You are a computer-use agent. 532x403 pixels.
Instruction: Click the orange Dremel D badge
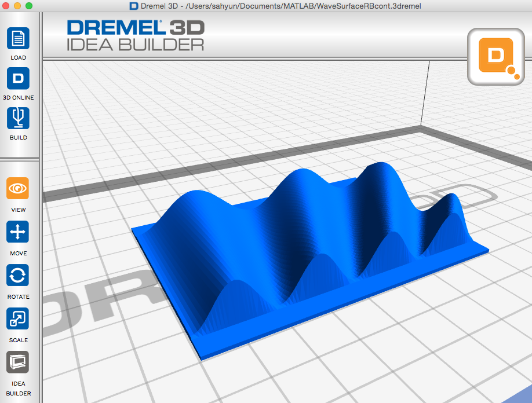[x=496, y=57]
